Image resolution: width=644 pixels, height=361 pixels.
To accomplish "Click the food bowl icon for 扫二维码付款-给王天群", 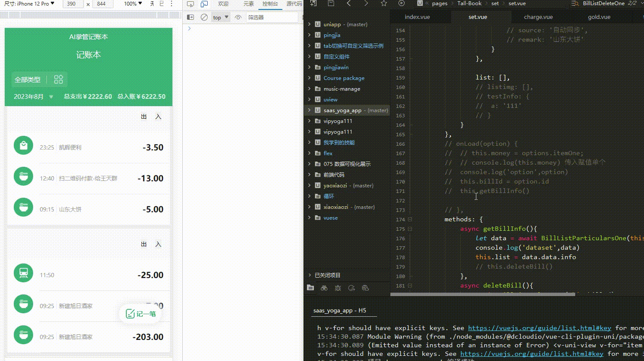I will click(24, 177).
